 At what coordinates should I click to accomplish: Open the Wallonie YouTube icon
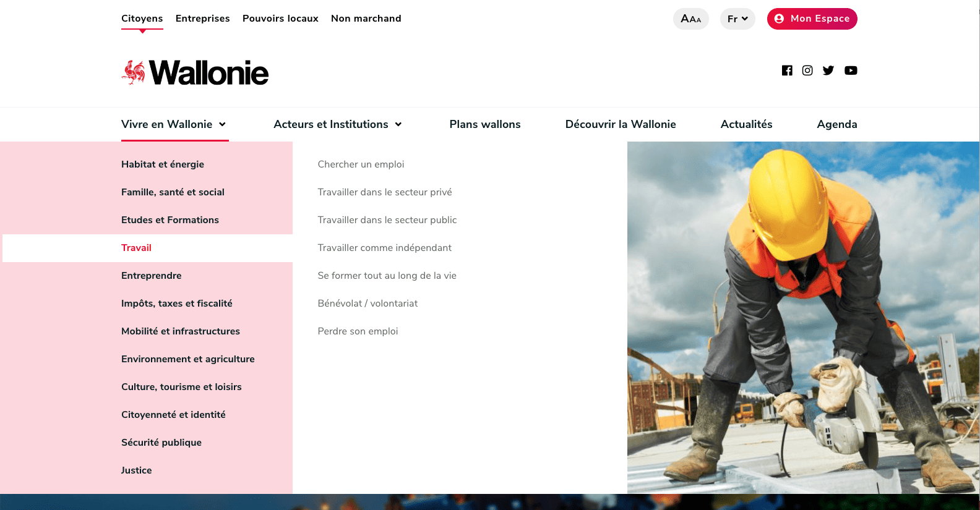pyautogui.click(x=851, y=70)
